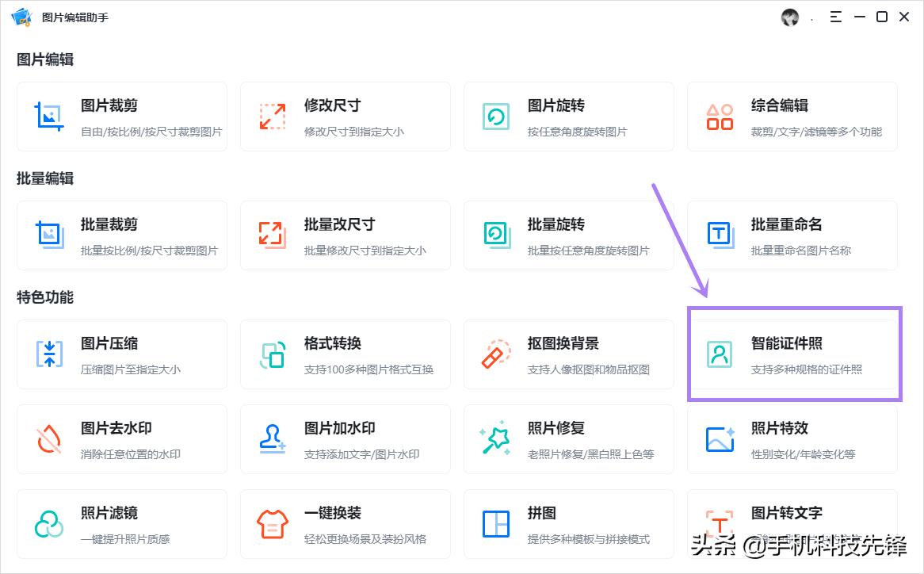Image resolution: width=924 pixels, height=574 pixels.
Task: Open the 批量裁剪 batch crop icon
Action: pos(48,235)
